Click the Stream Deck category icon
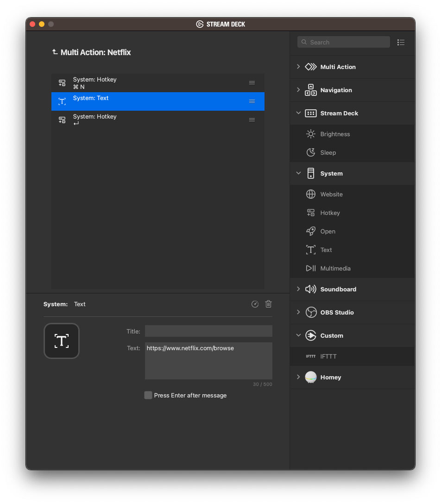Viewport: 441px width, 504px height. 310,113
